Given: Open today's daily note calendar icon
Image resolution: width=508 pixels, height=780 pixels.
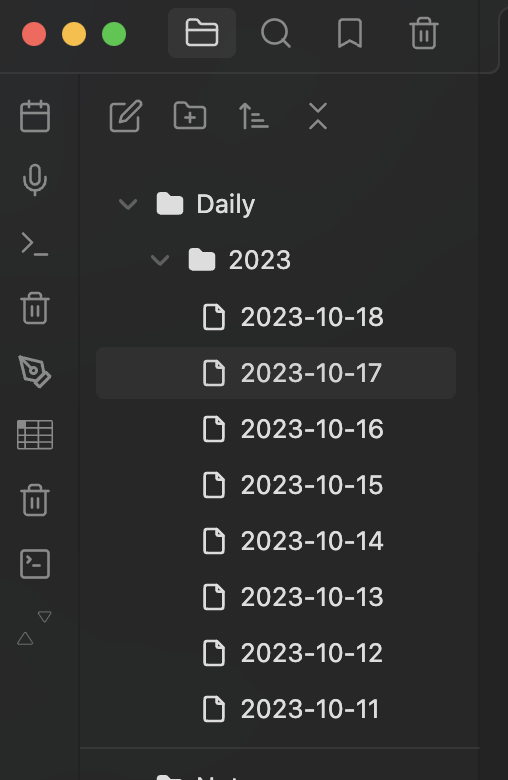Looking at the screenshot, I should point(35,116).
